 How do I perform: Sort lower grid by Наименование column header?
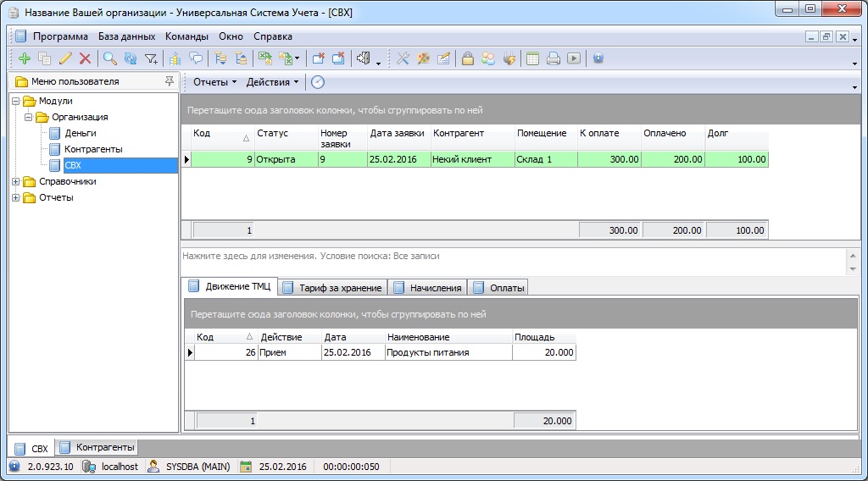point(448,337)
